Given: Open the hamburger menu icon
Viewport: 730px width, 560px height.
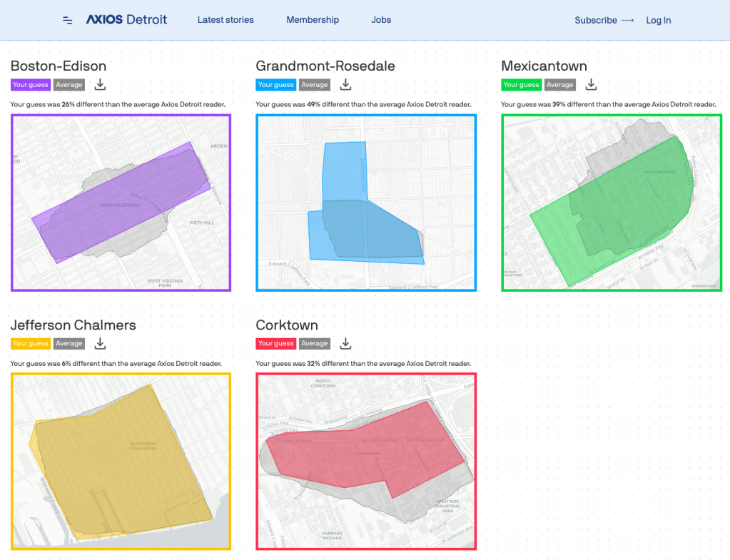Looking at the screenshot, I should click(68, 21).
